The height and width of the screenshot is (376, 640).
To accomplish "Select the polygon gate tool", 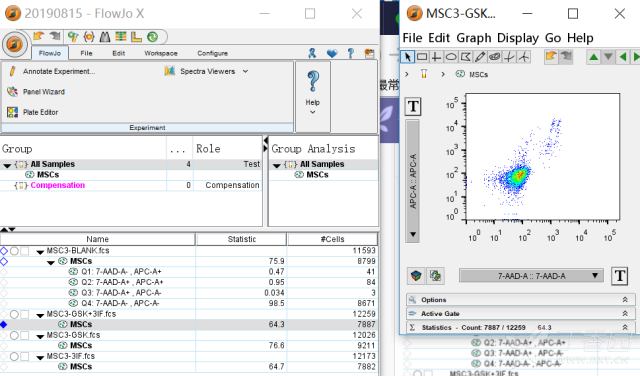I will point(466,57).
